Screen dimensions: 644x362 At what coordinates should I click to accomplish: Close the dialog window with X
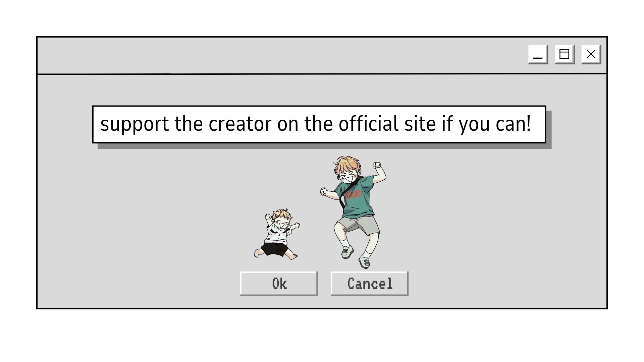pos(591,54)
